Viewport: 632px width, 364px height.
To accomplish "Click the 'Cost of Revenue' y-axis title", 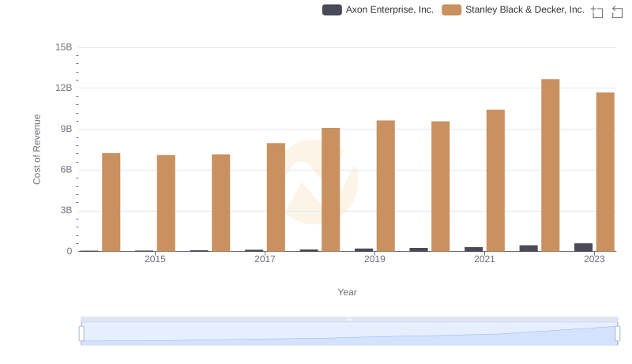I will point(36,149).
